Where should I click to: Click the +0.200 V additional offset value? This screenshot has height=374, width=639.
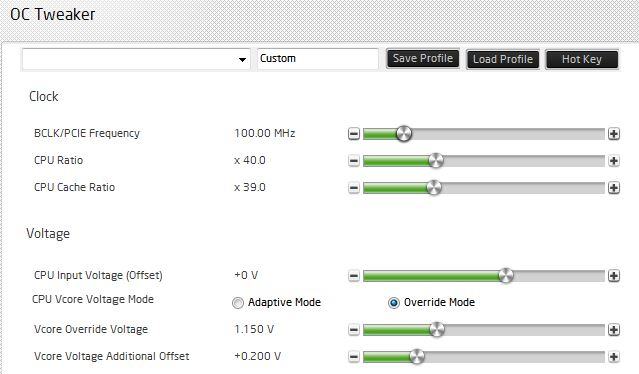pos(258,356)
